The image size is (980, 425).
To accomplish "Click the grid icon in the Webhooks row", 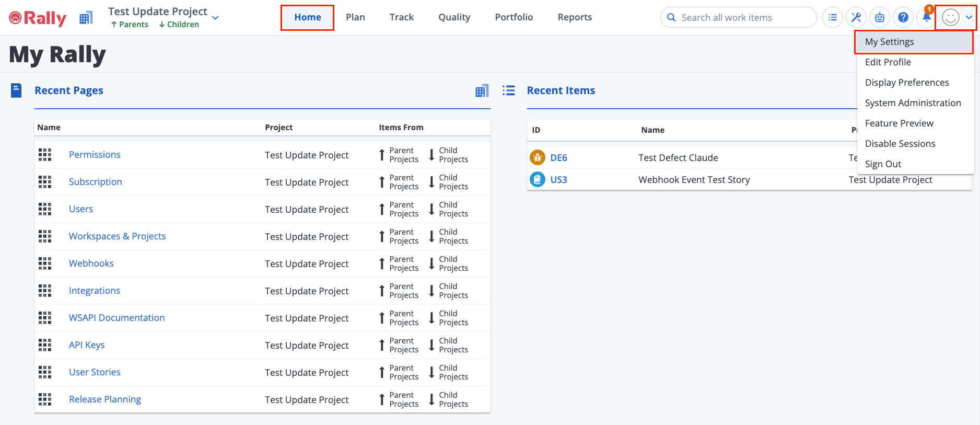I will [45, 263].
